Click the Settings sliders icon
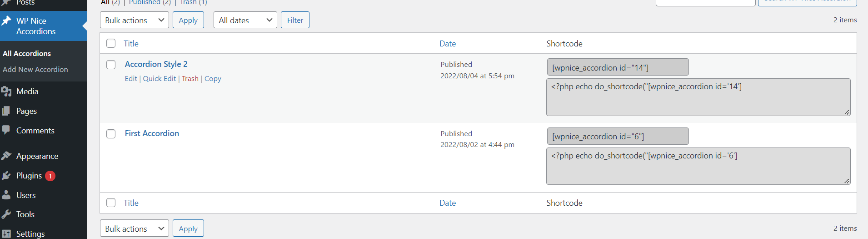Viewport: 868px width, 239px height. pyautogui.click(x=6, y=234)
